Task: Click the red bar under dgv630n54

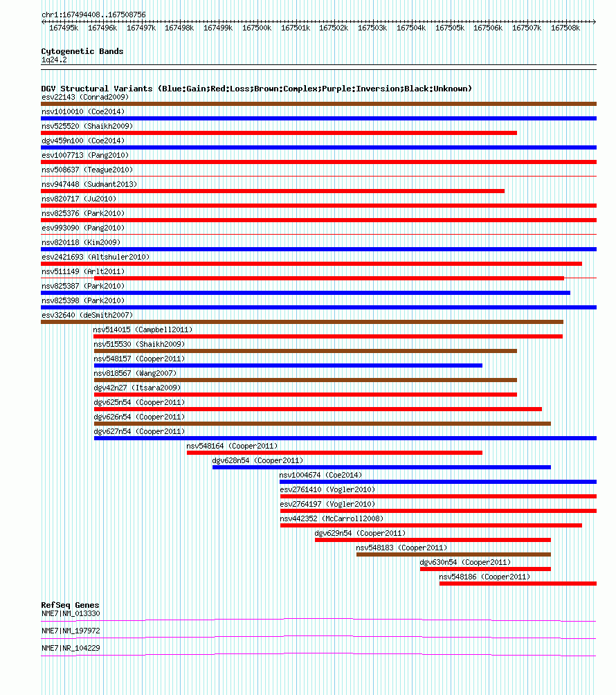Action: (x=486, y=569)
